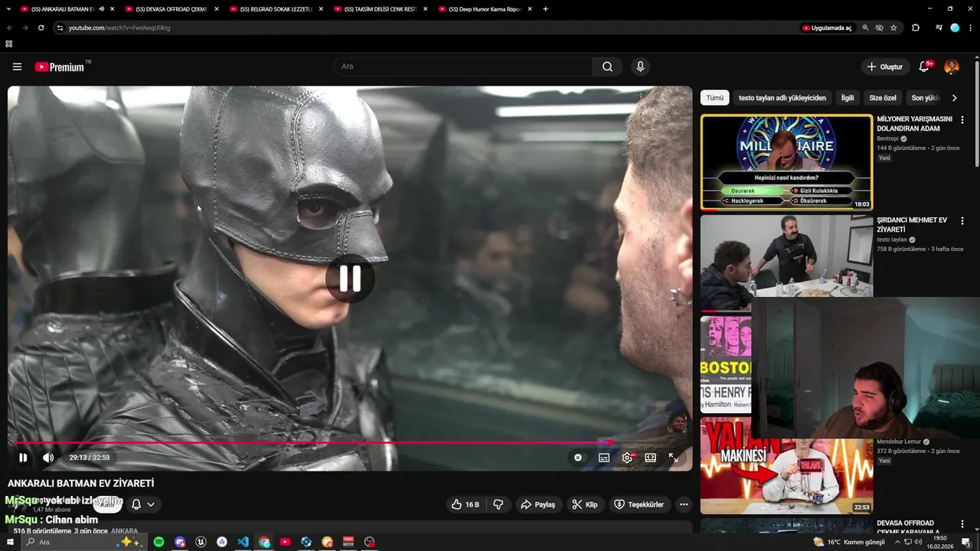Dislike the video thumbs-down button
980x551 pixels.
(498, 504)
